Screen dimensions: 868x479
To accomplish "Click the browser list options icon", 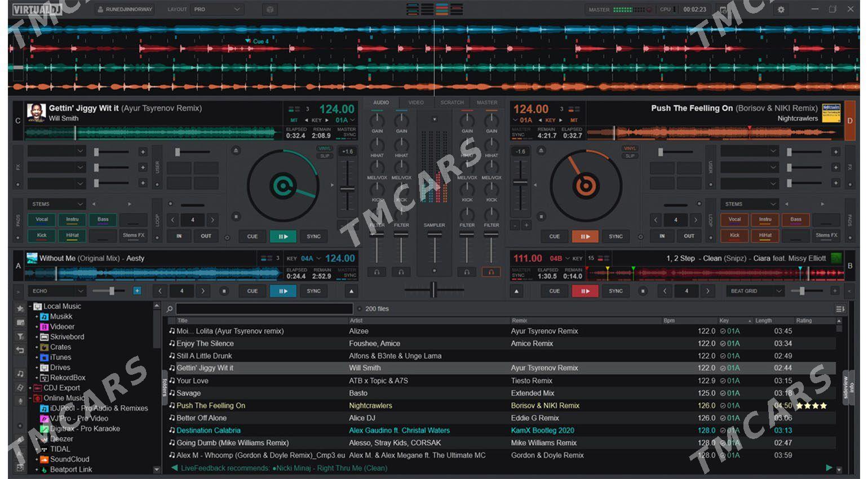I will coord(840,309).
